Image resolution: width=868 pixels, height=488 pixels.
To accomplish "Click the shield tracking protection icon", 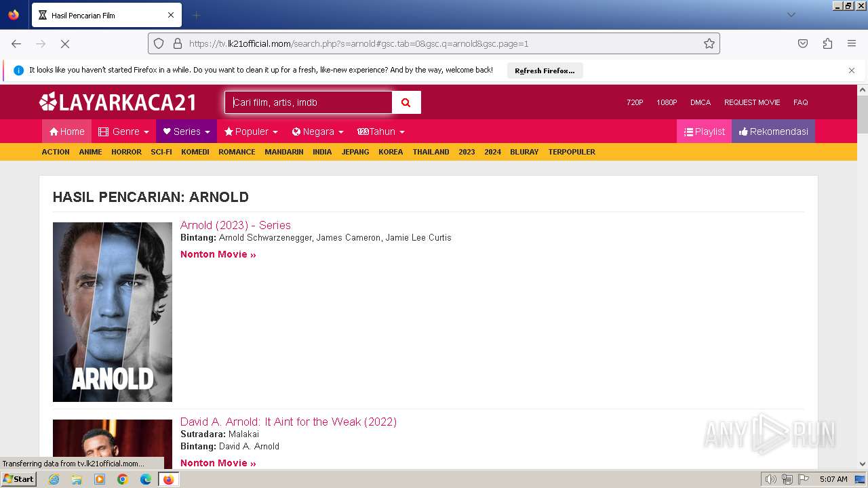I will pyautogui.click(x=159, y=43).
